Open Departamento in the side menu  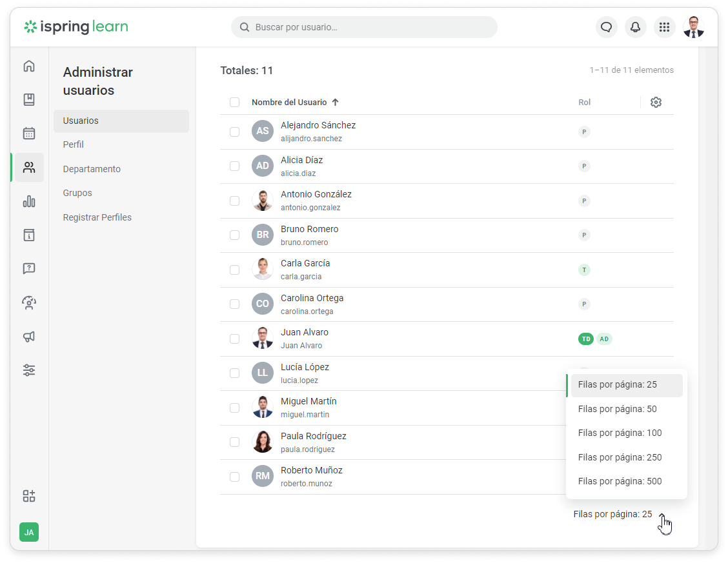(x=92, y=169)
